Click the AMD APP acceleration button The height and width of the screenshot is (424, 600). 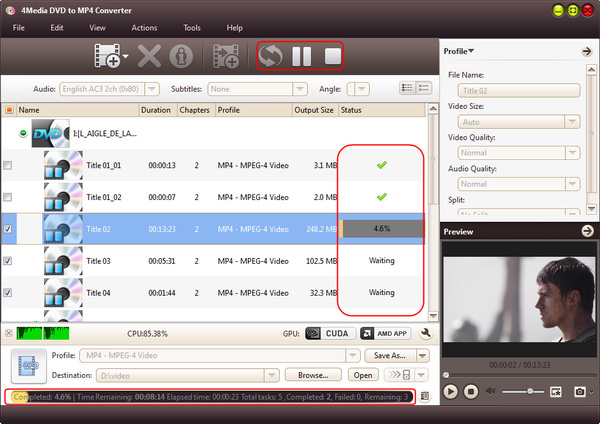382,333
